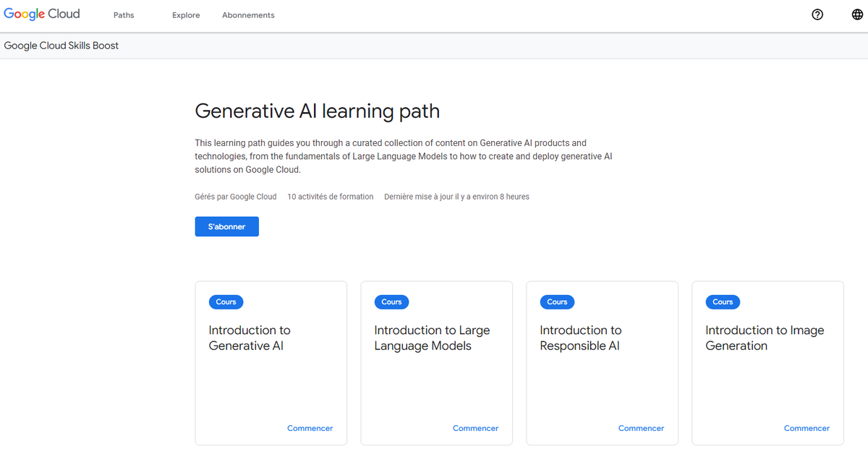
Task: Click Cours badge on Image Generation card
Action: pyautogui.click(x=723, y=302)
